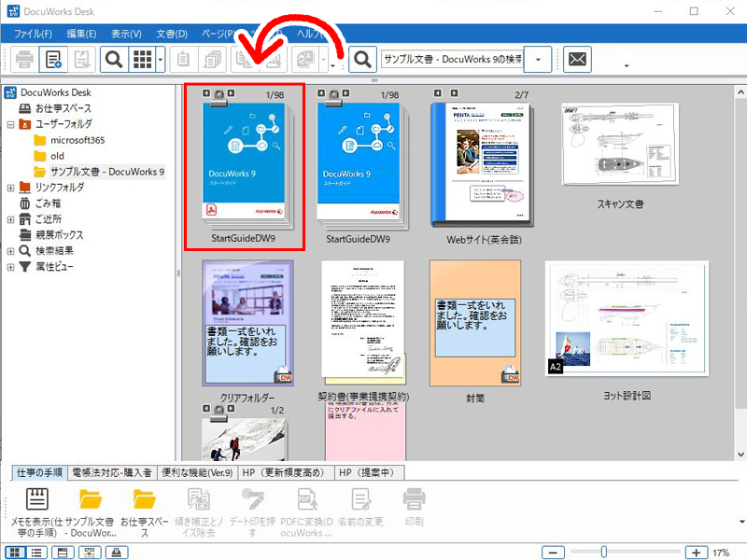Collapse the ユーザーフォルダ tree node
Screen dimensions: 747x560
point(10,125)
